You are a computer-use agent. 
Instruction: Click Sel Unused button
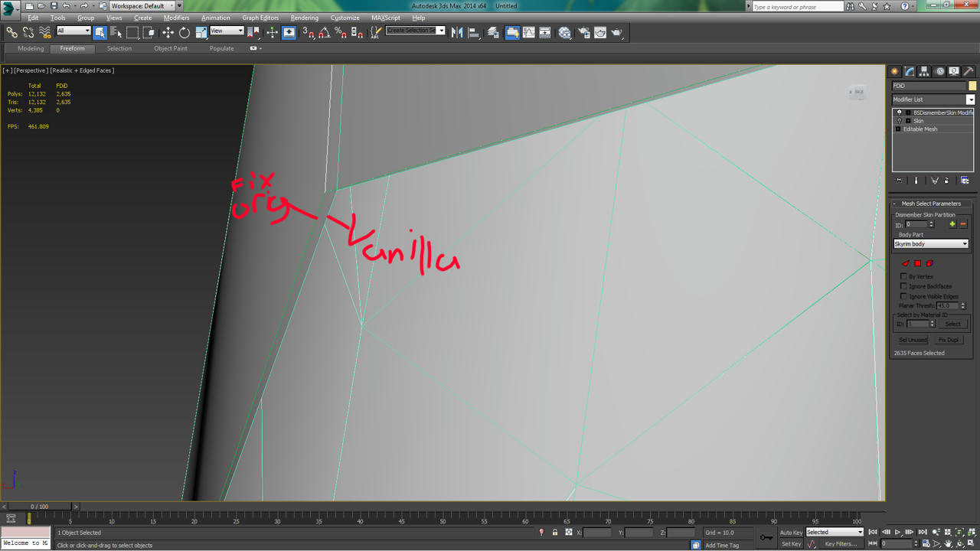point(912,340)
